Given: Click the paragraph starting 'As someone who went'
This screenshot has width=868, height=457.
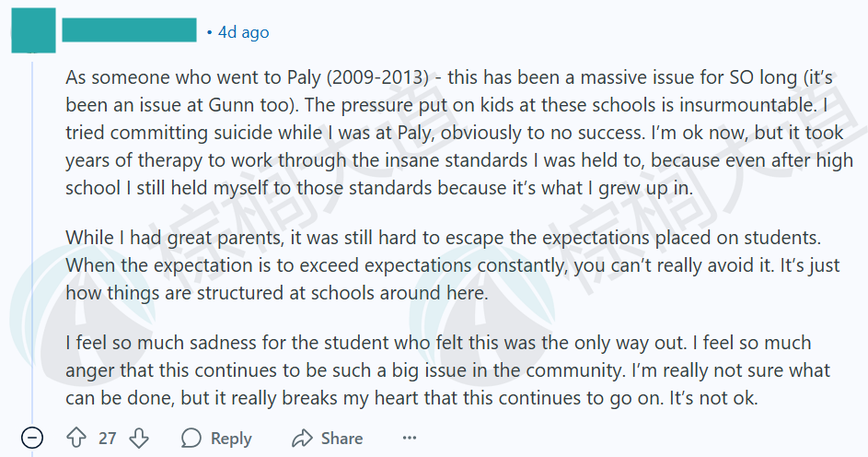Looking at the screenshot, I should pyautogui.click(x=459, y=133).
